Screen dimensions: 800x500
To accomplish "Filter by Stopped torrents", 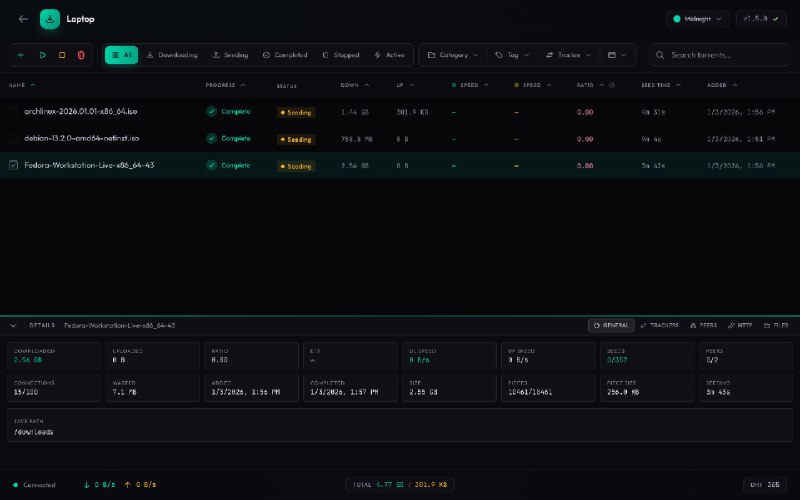I will pyautogui.click(x=341, y=55).
